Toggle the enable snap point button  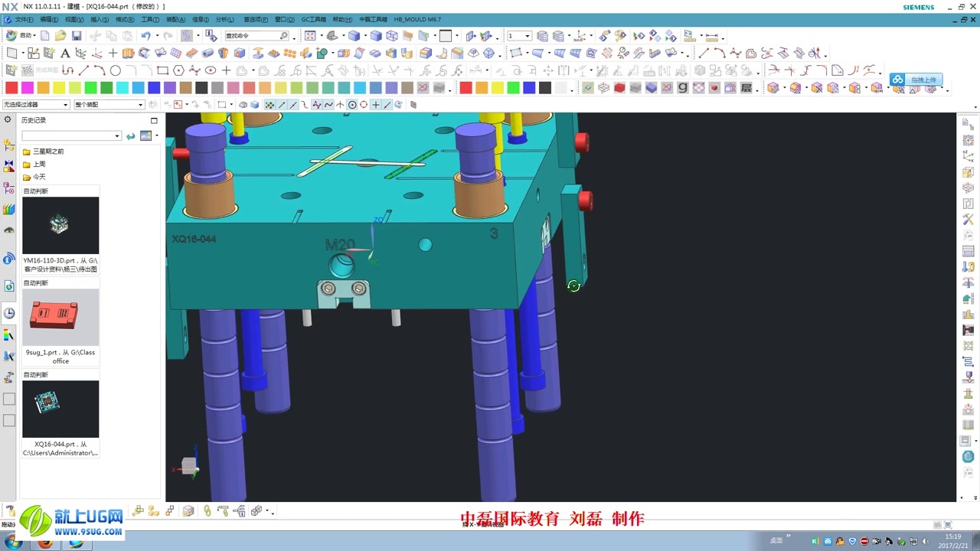[x=269, y=105]
